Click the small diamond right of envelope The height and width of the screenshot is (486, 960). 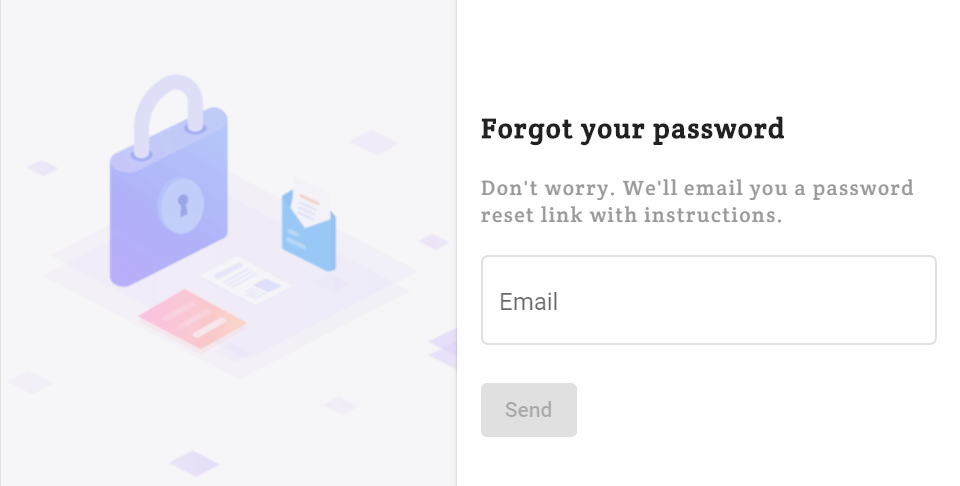433,241
